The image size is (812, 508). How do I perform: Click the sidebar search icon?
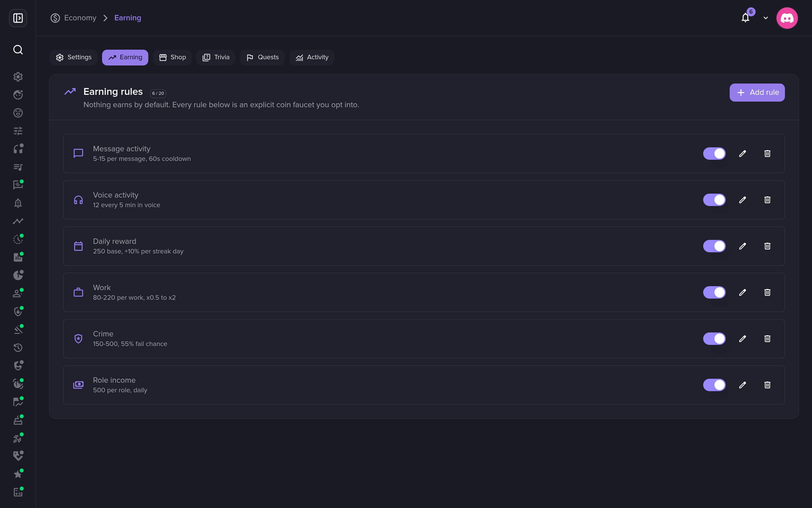pos(18,50)
